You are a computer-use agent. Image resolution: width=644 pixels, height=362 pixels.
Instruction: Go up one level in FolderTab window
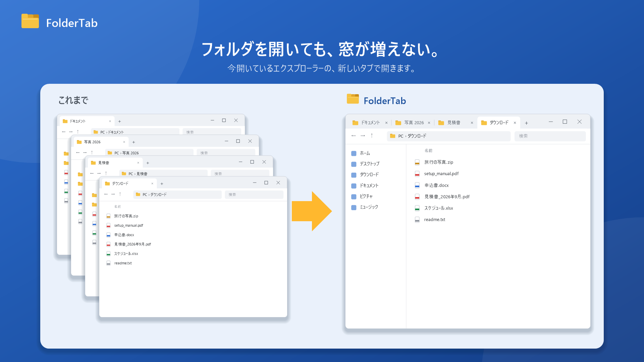pyautogui.click(x=372, y=136)
